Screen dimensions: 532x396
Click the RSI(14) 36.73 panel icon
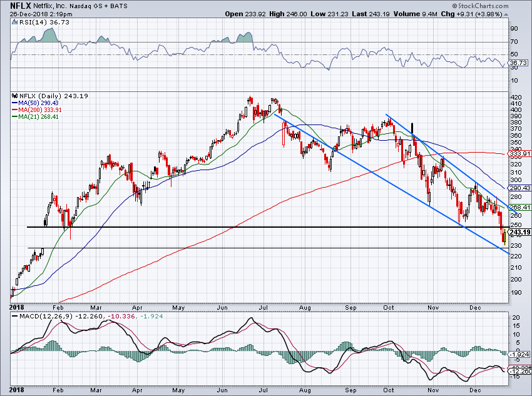pos(14,22)
